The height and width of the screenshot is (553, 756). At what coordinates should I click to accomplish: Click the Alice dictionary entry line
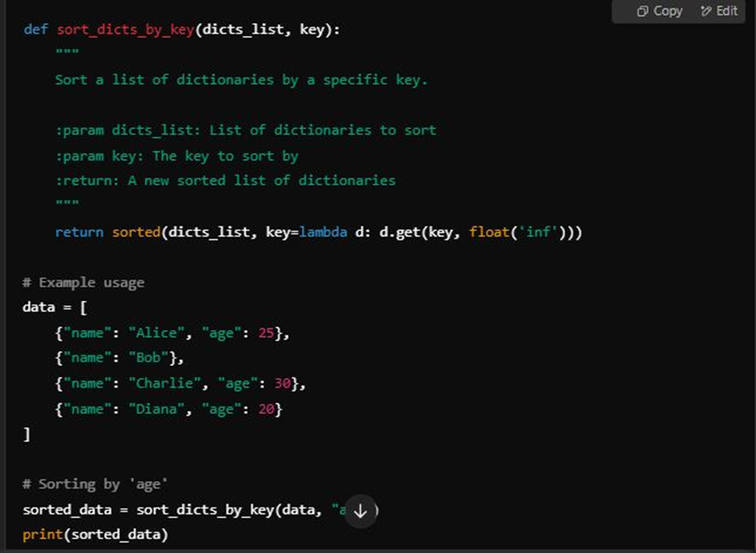coord(172,334)
